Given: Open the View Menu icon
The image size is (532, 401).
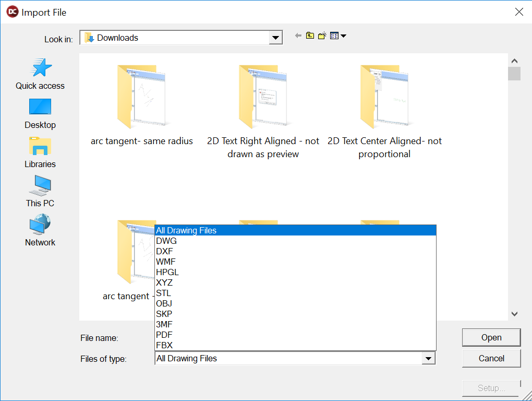Looking at the screenshot, I should (338, 36).
